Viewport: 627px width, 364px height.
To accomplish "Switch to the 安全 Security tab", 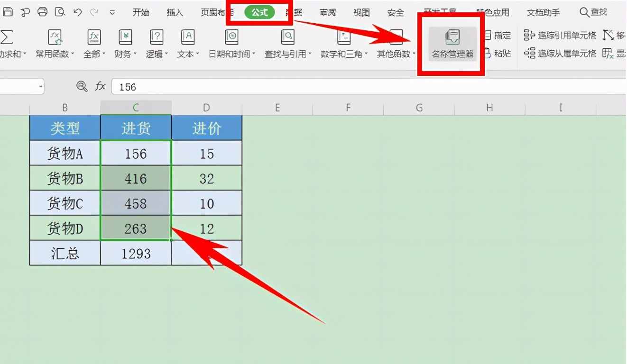I will point(396,13).
